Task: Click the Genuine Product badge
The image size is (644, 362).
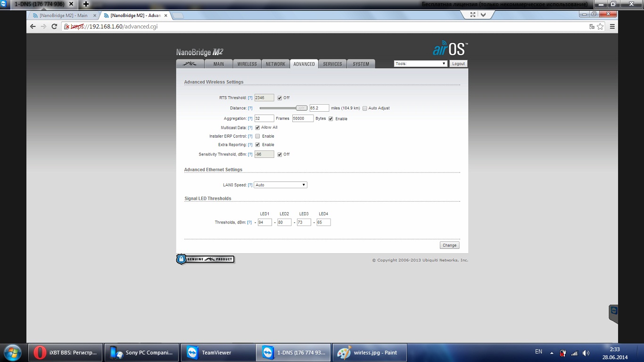Action: pos(205,259)
